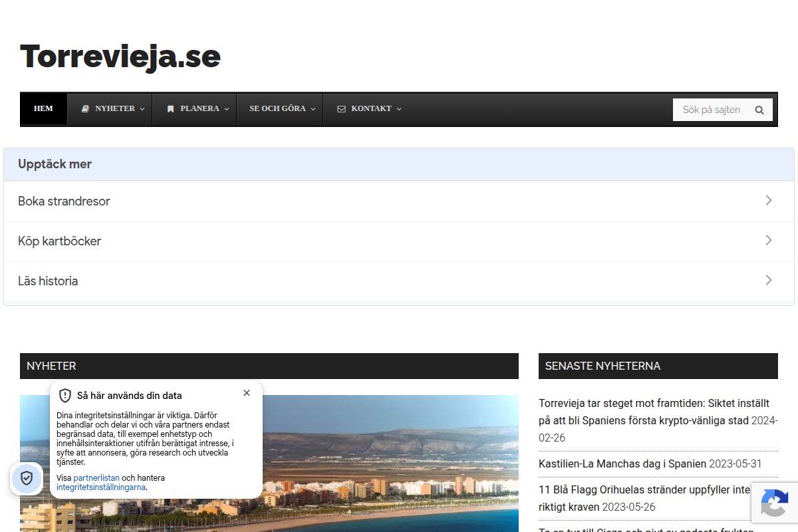Open the Boka strandresor chevron
798x532 pixels.
[x=769, y=200]
